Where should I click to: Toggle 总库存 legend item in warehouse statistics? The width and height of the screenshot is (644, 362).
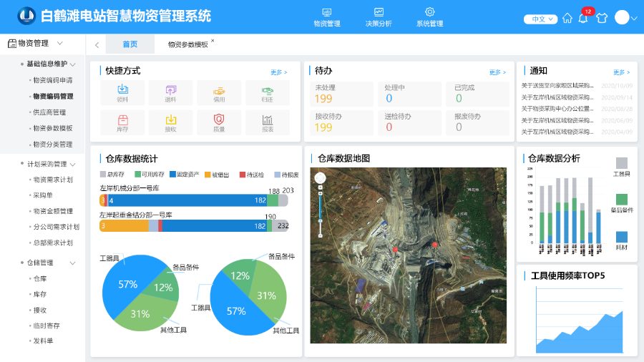pyautogui.click(x=112, y=175)
